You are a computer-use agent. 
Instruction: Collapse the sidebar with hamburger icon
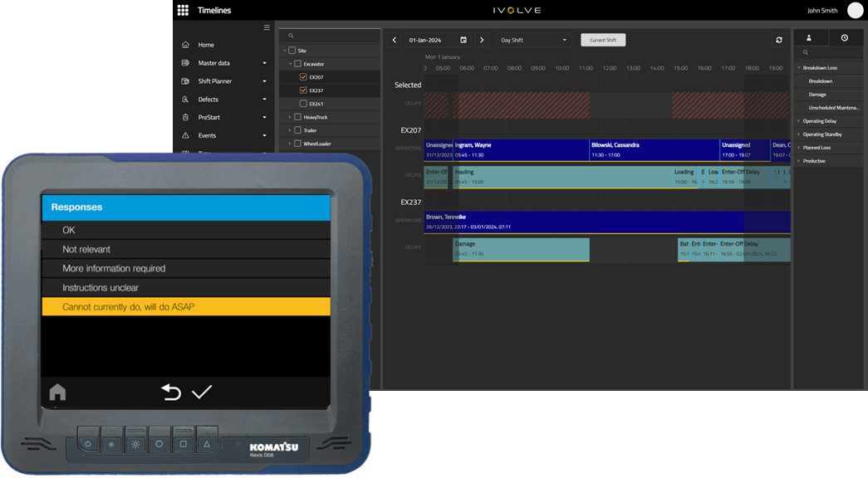pos(267,27)
